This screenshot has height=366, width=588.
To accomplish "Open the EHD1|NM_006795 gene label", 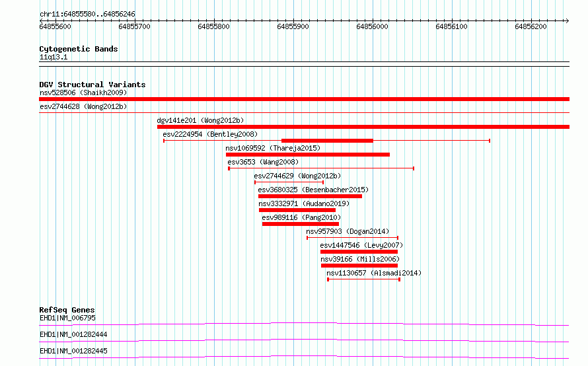I will coord(67,318).
